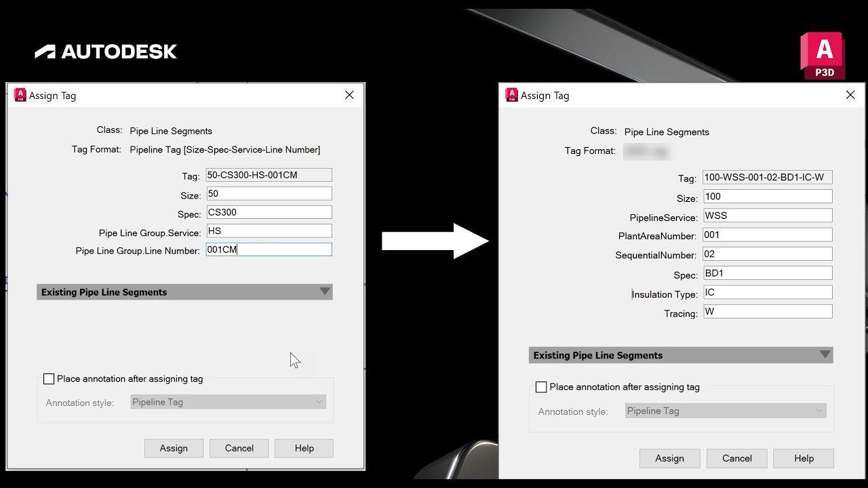Click Service field containing HS
868x488 pixels.
pyautogui.click(x=269, y=231)
